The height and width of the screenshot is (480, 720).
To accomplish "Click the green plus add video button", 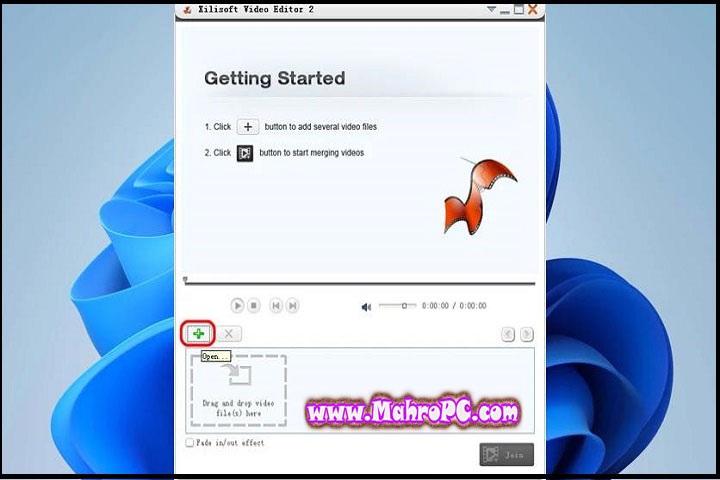I will tap(198, 334).
